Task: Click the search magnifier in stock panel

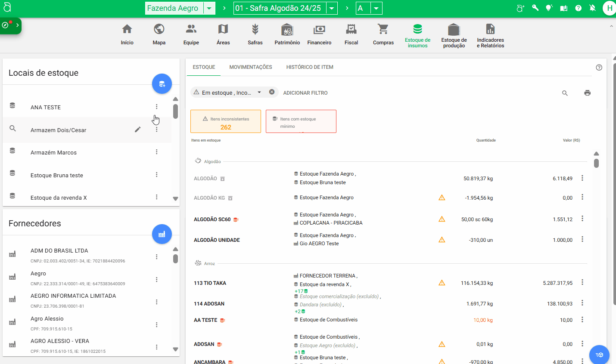Action: 565,93
